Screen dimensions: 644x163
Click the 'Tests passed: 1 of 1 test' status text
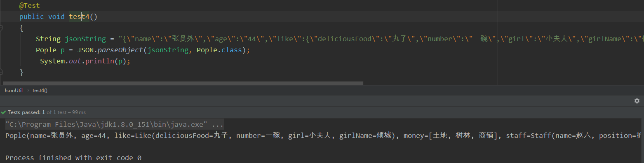(47, 112)
